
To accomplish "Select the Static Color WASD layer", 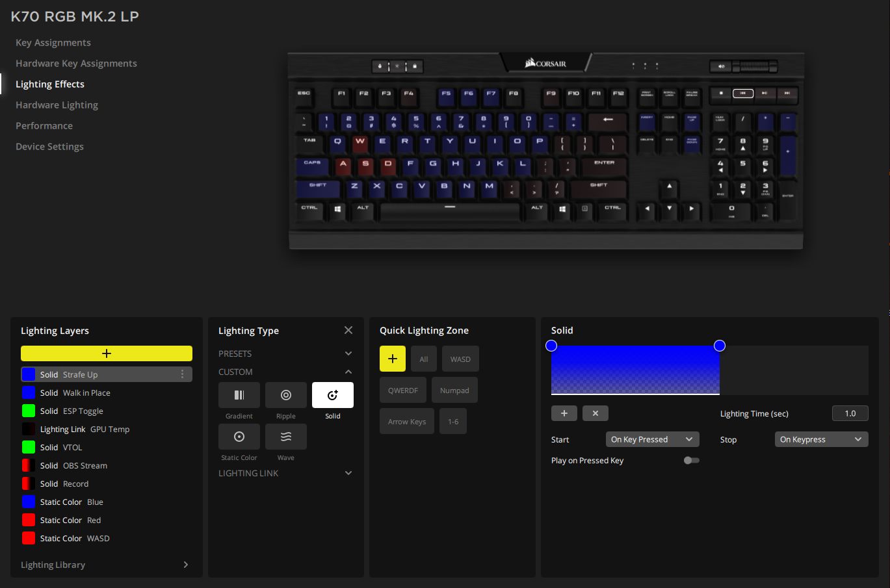I will (107, 538).
